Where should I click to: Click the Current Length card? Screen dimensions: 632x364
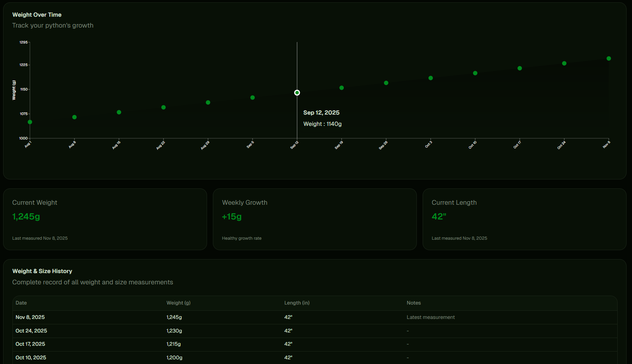tap(524, 219)
